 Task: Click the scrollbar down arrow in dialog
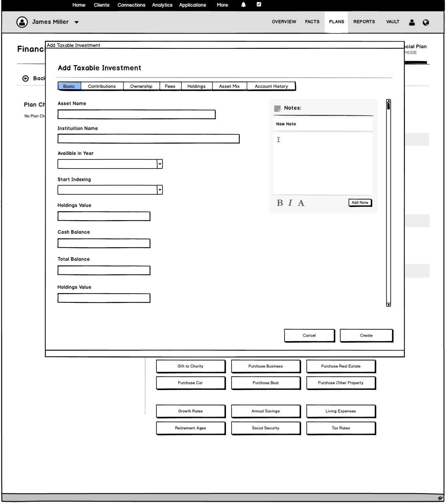click(x=389, y=304)
